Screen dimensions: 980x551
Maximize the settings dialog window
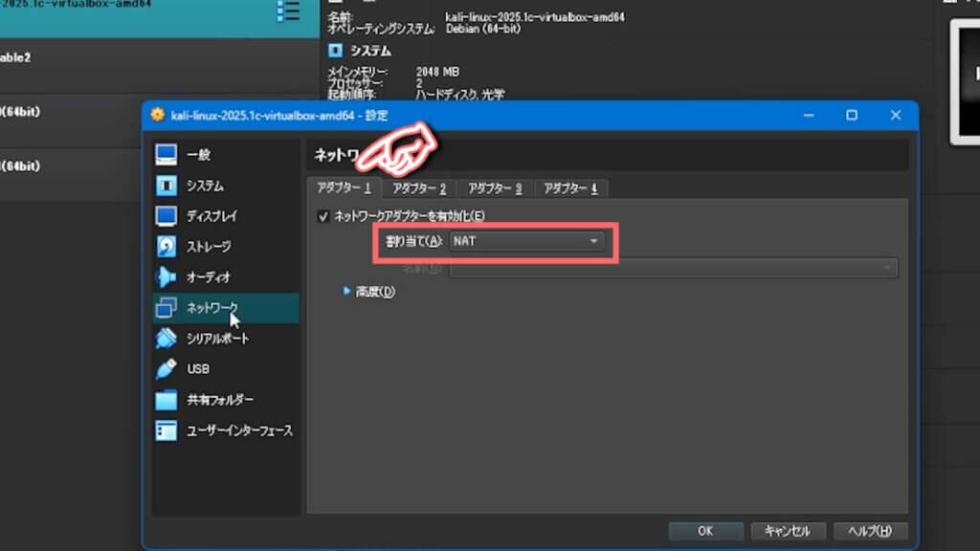click(x=852, y=115)
